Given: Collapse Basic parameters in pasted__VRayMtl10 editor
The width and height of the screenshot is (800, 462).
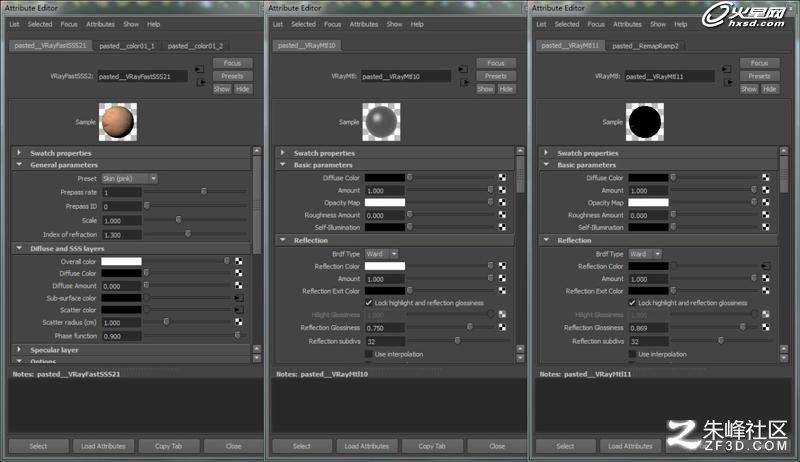Looking at the screenshot, I should (283, 165).
